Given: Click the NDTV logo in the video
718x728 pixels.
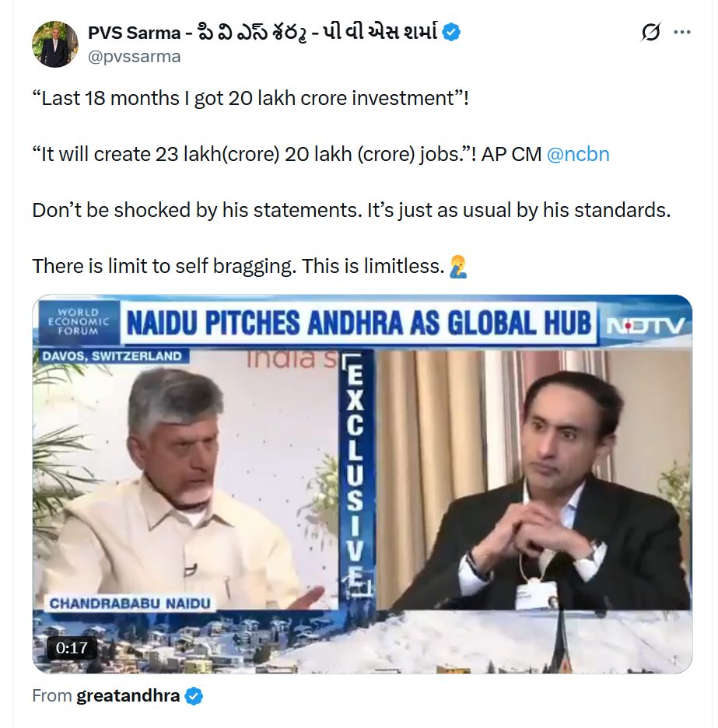Looking at the screenshot, I should (x=645, y=326).
